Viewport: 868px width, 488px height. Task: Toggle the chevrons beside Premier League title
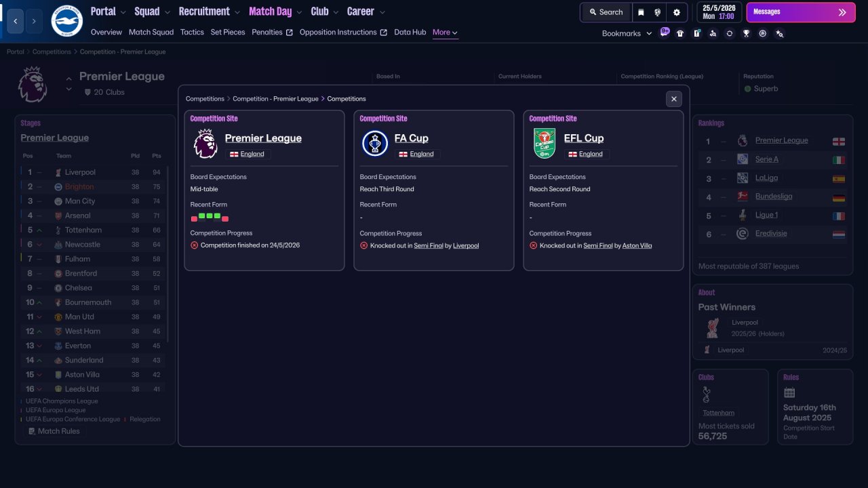click(x=68, y=84)
